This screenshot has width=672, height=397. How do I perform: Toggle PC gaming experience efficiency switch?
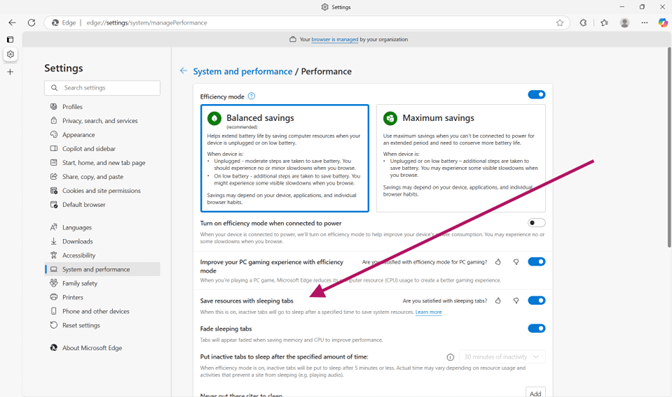click(x=537, y=262)
